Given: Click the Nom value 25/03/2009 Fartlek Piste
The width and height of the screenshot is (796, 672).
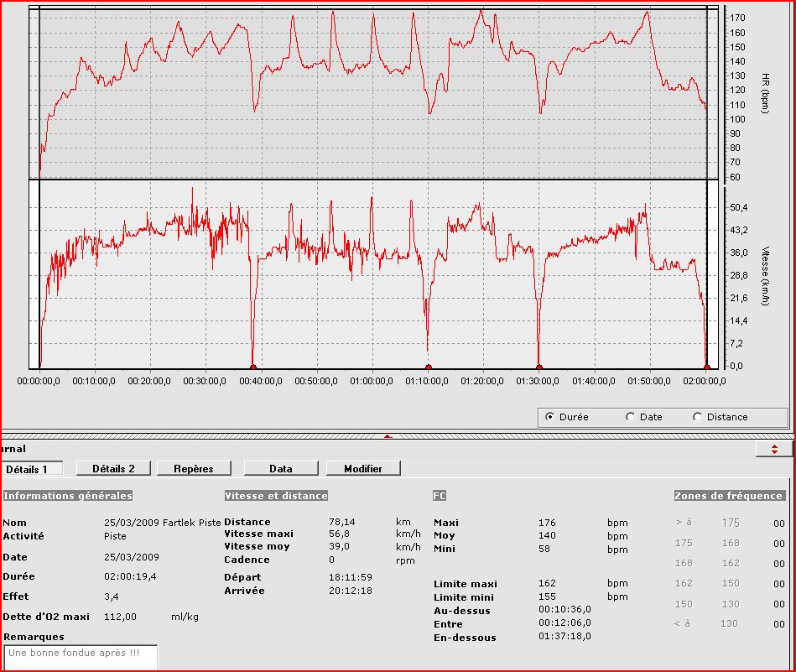Looking at the screenshot, I should pos(163,522).
